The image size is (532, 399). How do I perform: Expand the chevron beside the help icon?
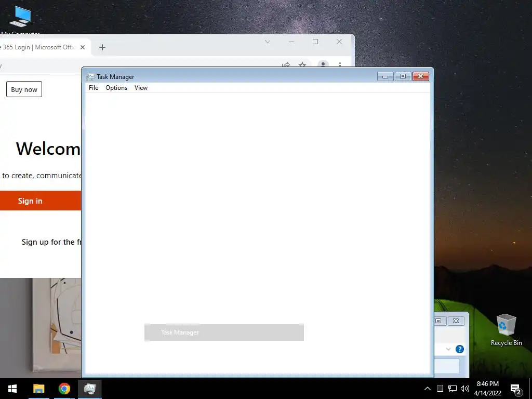[x=448, y=349]
